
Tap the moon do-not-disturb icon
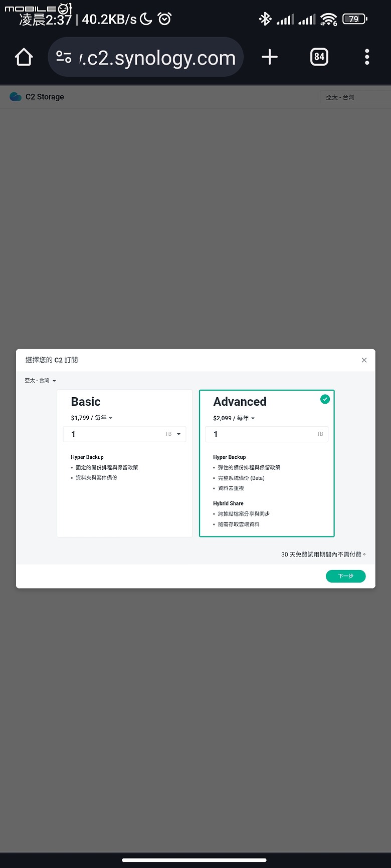point(146,19)
